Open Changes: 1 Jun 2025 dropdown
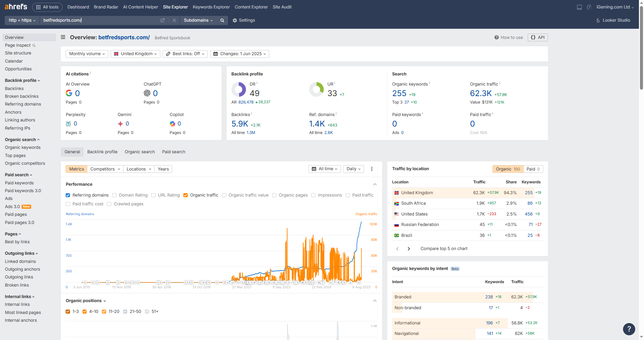644x340 pixels. click(239, 54)
